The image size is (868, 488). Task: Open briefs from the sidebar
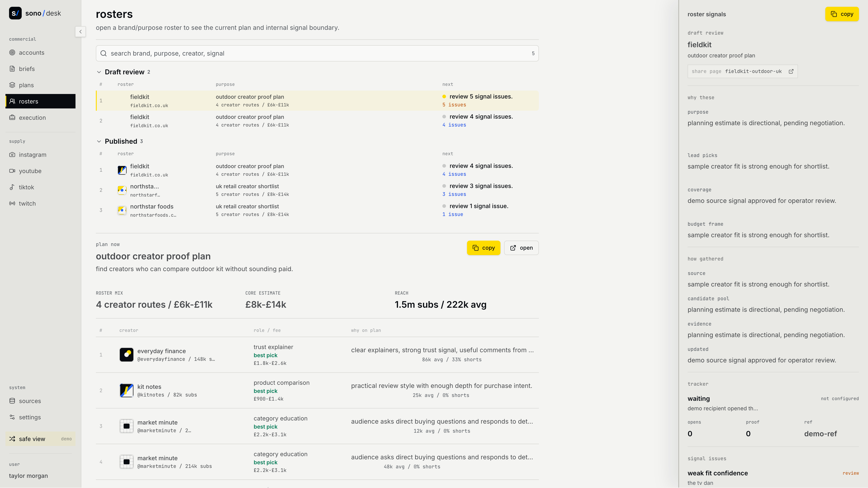(x=40, y=69)
